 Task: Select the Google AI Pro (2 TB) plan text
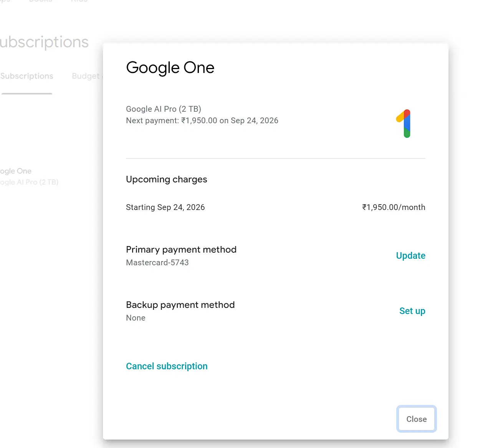(x=164, y=109)
